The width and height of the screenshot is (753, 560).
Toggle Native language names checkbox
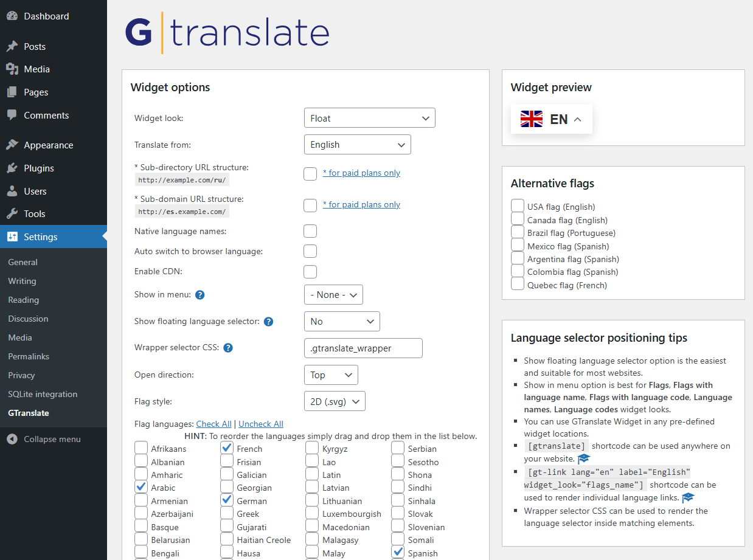tap(310, 231)
